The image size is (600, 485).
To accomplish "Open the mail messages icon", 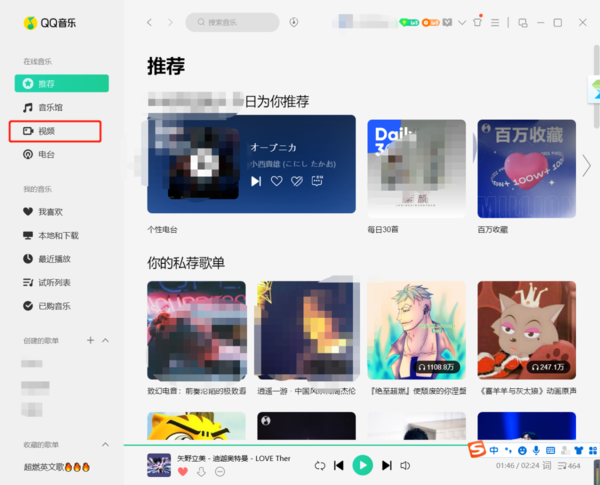I will [447, 23].
